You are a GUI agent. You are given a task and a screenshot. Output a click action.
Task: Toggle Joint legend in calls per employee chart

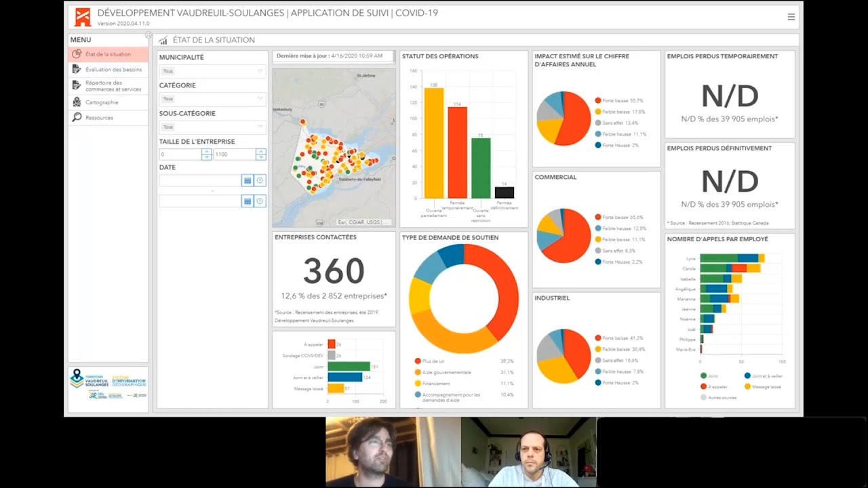tap(709, 375)
